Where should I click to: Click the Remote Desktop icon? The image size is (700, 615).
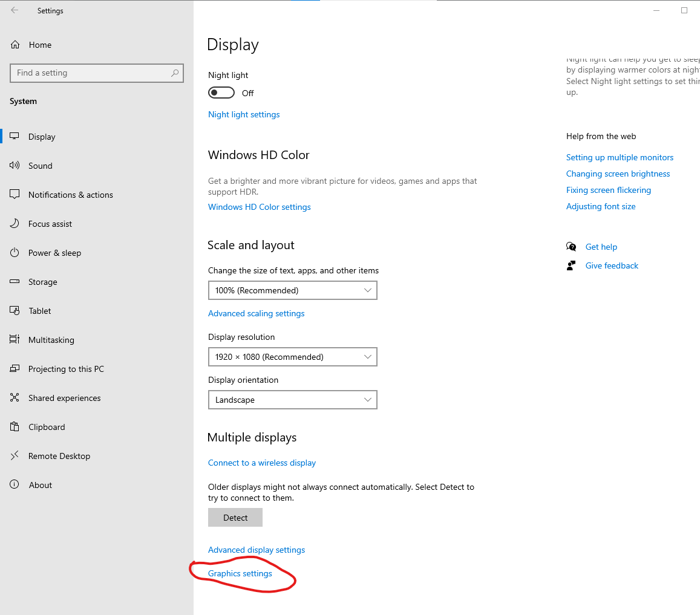pos(15,456)
